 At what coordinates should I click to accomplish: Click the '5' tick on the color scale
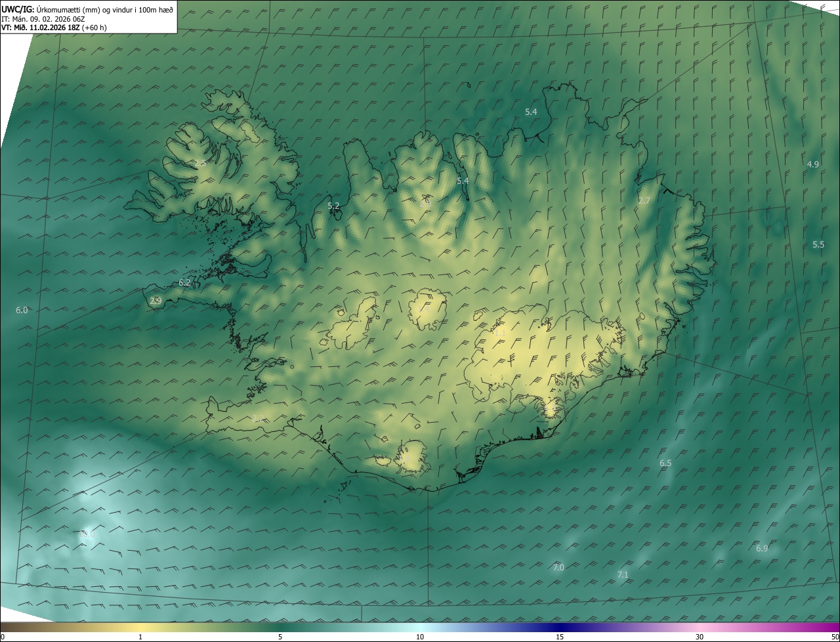click(280, 637)
